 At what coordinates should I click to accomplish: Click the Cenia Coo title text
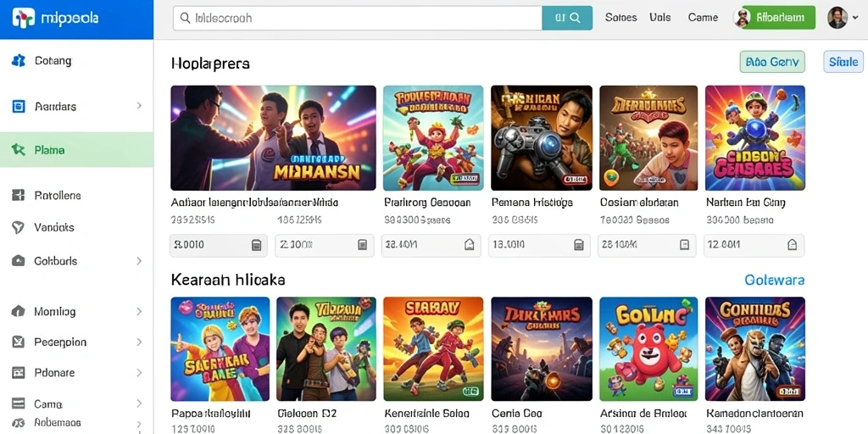(x=517, y=414)
